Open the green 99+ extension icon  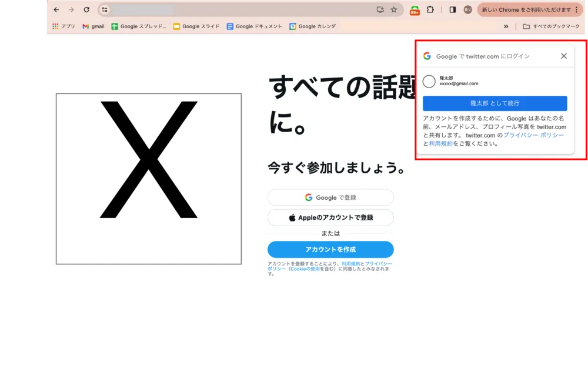coord(415,11)
